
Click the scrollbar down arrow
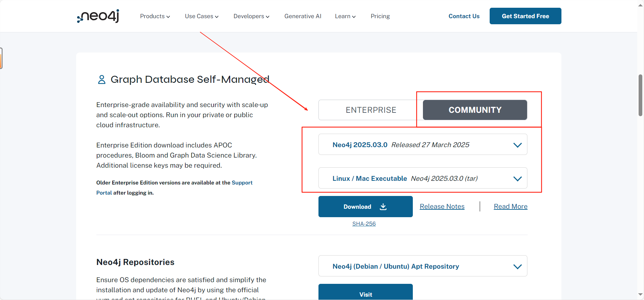coord(640,295)
